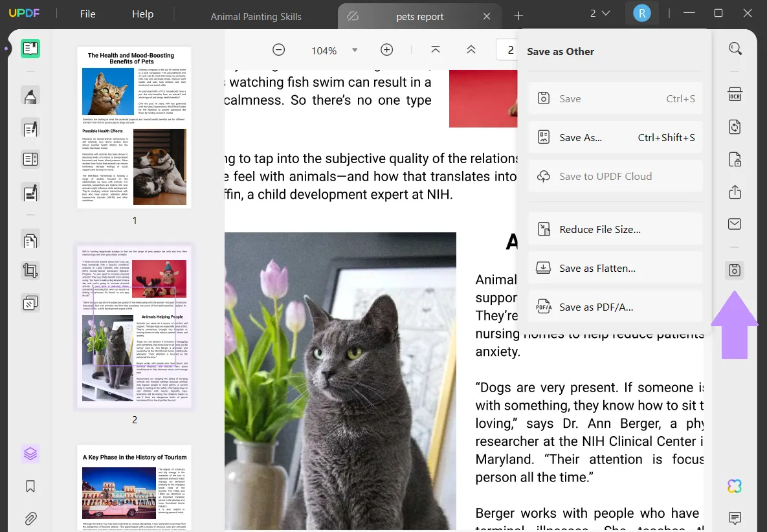Expand the page number dropdown beside 104%
This screenshot has height=532, width=767.
click(x=354, y=49)
